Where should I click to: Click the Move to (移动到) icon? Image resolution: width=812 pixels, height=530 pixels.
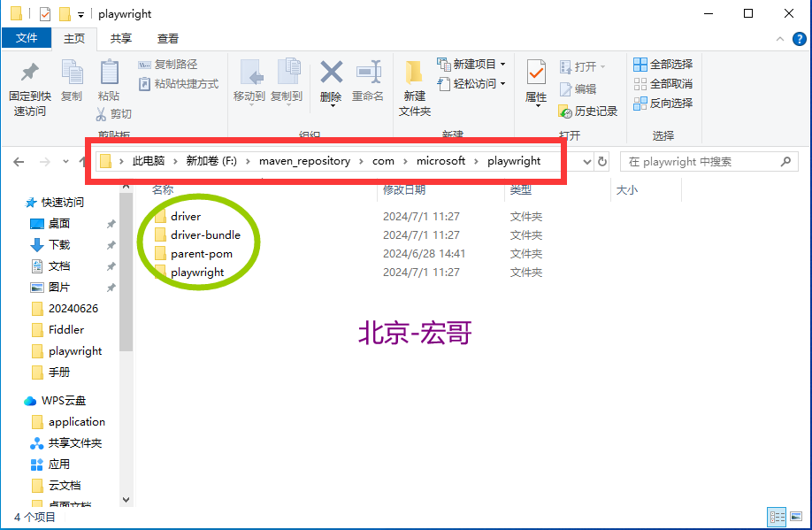coord(252,72)
